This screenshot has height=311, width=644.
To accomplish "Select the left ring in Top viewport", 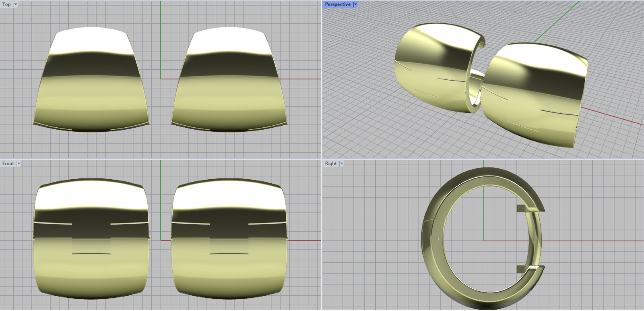I will pyautogui.click(x=91, y=81).
